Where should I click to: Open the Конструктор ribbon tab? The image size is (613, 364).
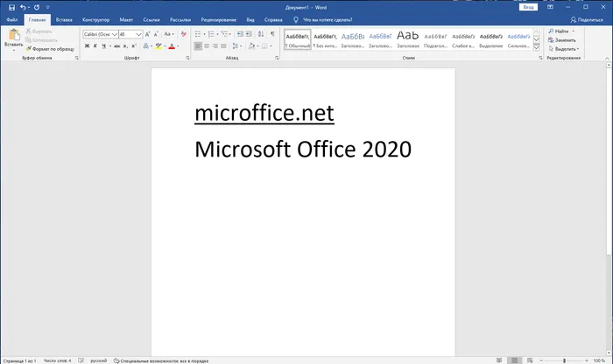point(95,19)
